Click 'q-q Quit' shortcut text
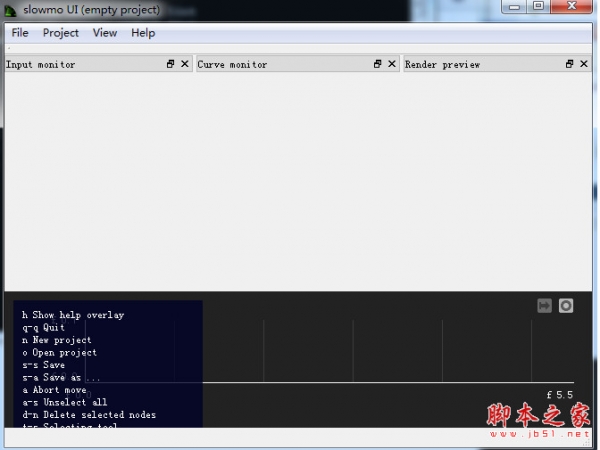The height and width of the screenshot is (450, 600). pos(43,328)
